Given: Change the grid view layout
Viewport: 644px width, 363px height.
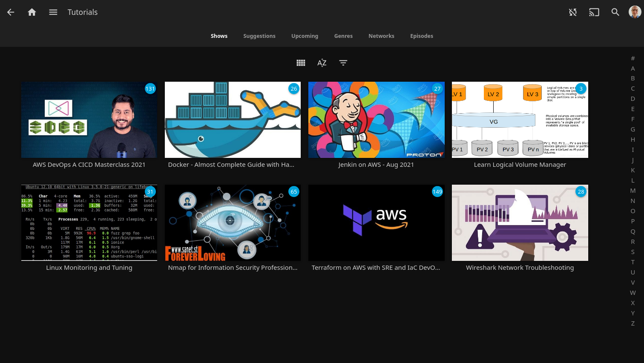Looking at the screenshot, I should click(301, 63).
